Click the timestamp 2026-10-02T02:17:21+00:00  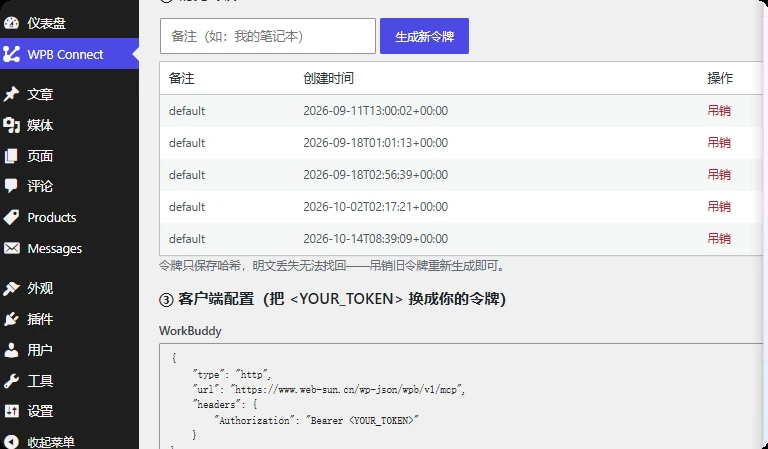click(376, 207)
